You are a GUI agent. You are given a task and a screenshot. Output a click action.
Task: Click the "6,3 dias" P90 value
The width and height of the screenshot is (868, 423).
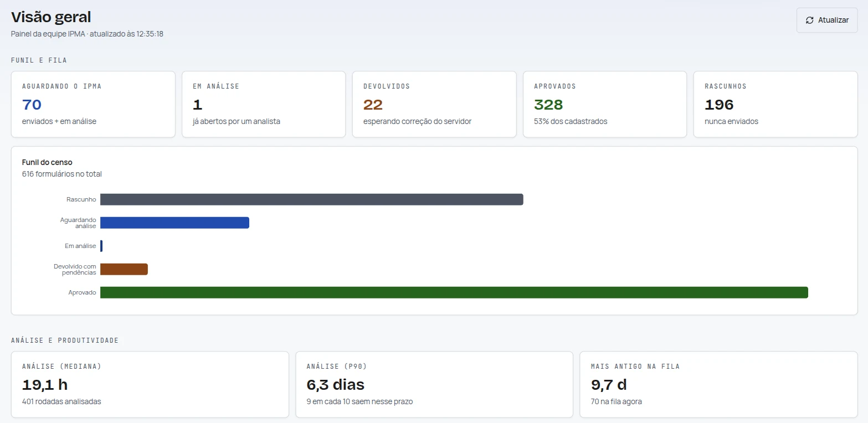(336, 385)
